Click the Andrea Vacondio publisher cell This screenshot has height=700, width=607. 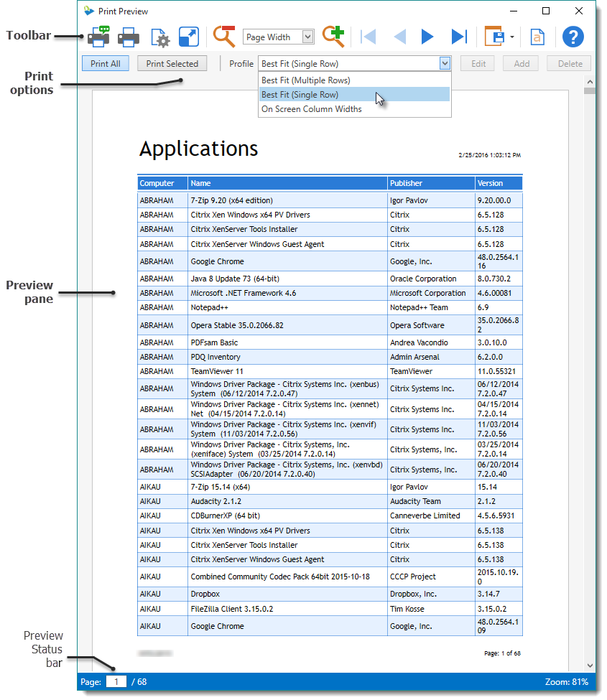click(431, 342)
